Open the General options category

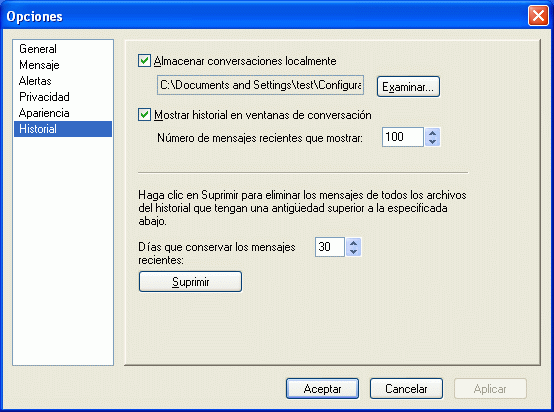tap(38, 49)
